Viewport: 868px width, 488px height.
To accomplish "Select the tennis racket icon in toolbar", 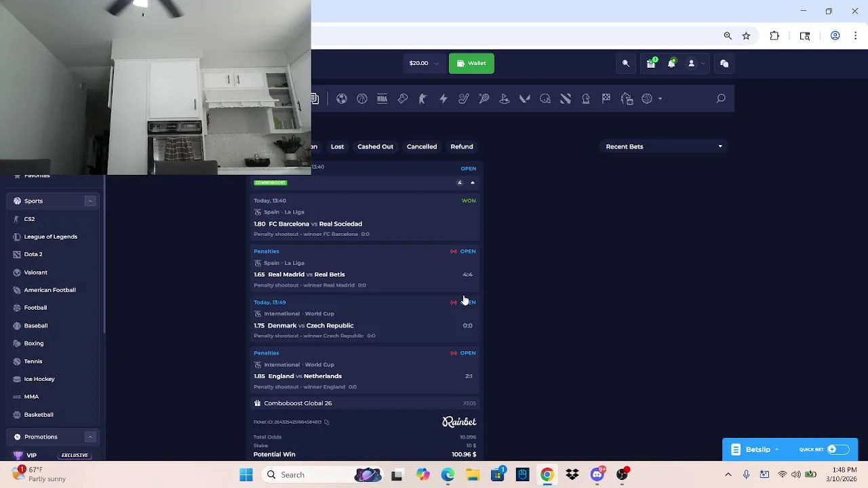I will click(484, 99).
